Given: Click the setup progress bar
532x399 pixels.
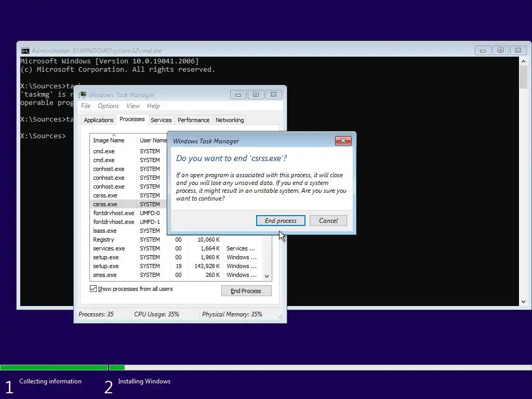Looking at the screenshot, I should [266, 367].
